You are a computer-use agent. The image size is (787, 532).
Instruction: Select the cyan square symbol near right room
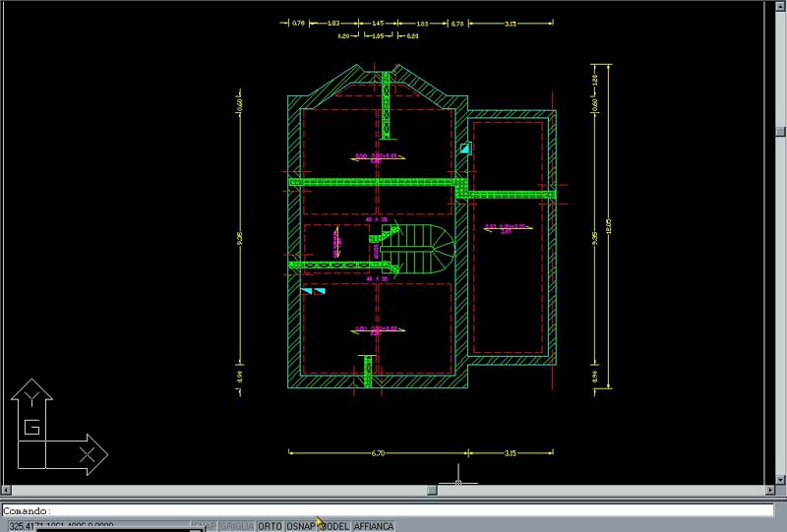[465, 148]
